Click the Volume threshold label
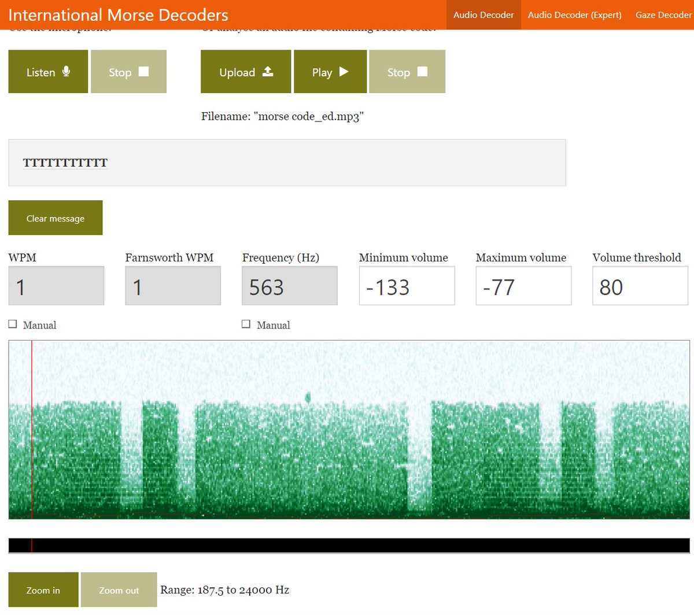 tap(637, 257)
